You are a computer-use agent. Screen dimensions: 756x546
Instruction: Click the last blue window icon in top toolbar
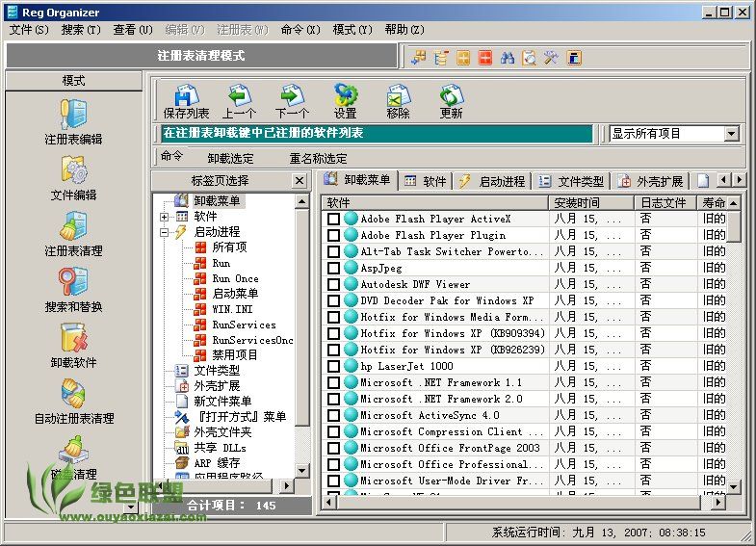[x=574, y=58]
